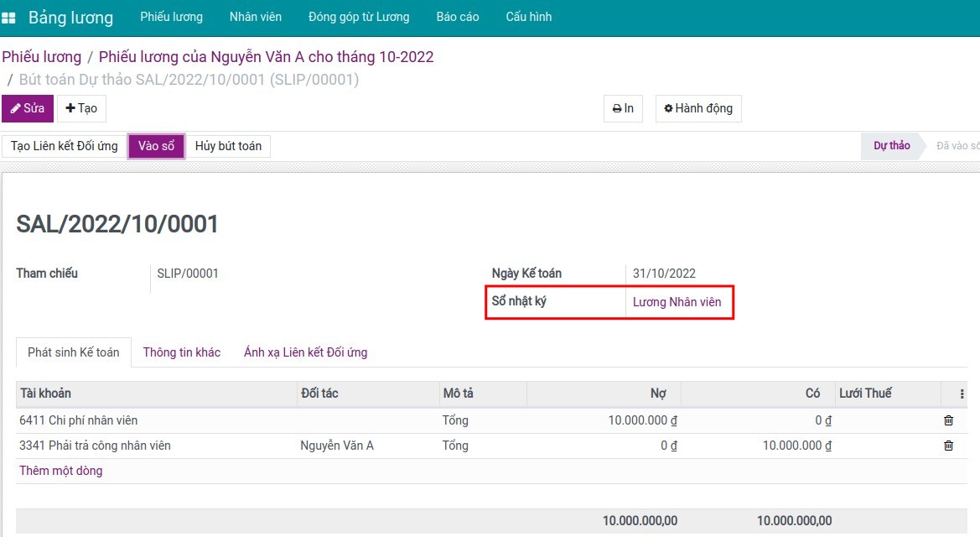The image size is (980, 537).
Task: Switch to Thông tin khác tab
Action: 181,352
